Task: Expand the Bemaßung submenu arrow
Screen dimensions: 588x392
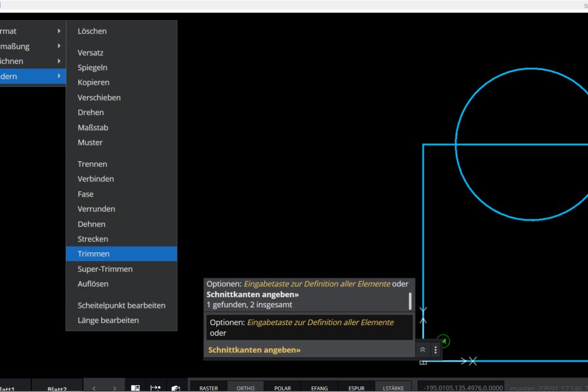Action: click(x=59, y=46)
